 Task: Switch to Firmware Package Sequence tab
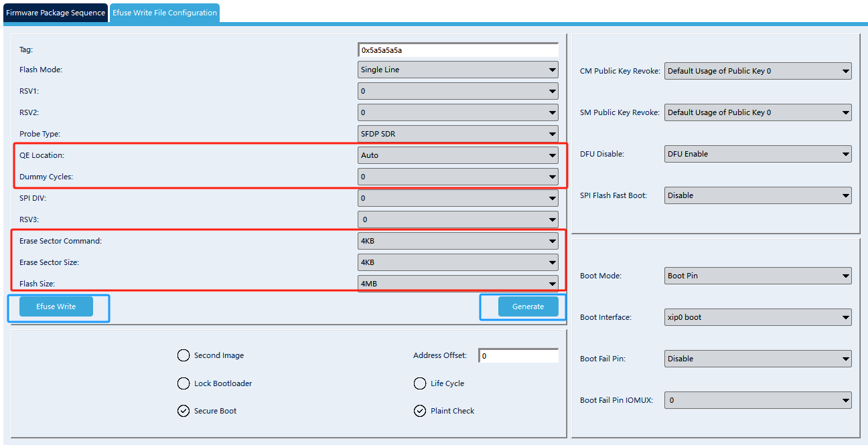click(56, 13)
